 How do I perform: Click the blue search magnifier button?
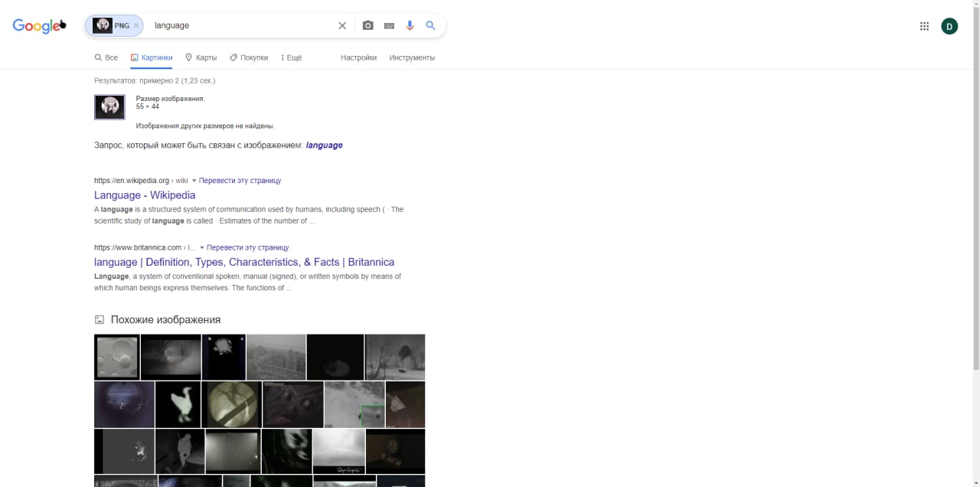pyautogui.click(x=430, y=25)
